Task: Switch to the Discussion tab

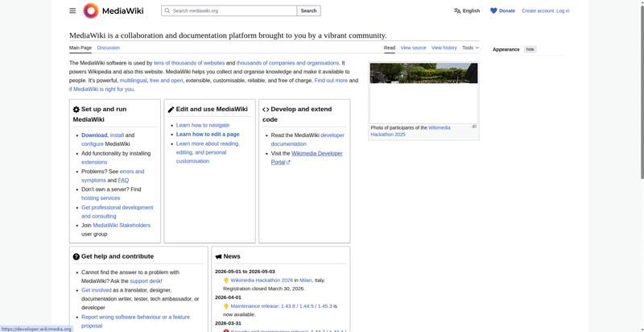Action: click(x=108, y=48)
